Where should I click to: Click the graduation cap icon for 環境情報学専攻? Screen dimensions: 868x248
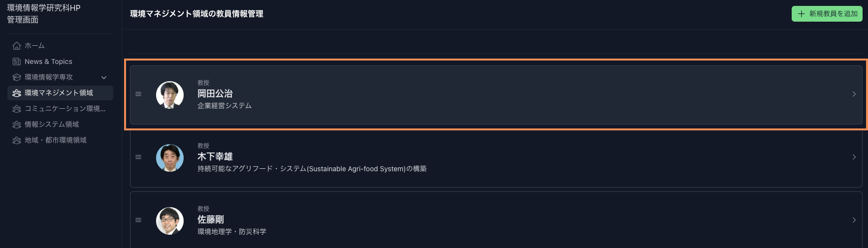point(17,77)
